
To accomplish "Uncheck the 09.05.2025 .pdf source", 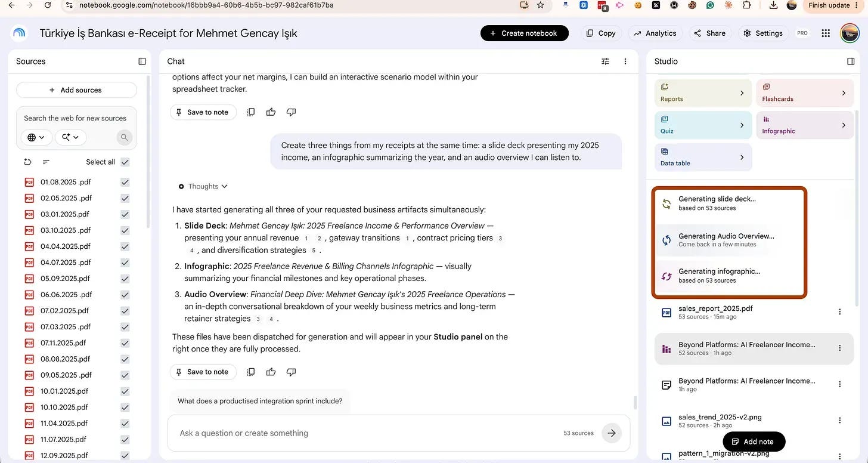I will 125,375.
